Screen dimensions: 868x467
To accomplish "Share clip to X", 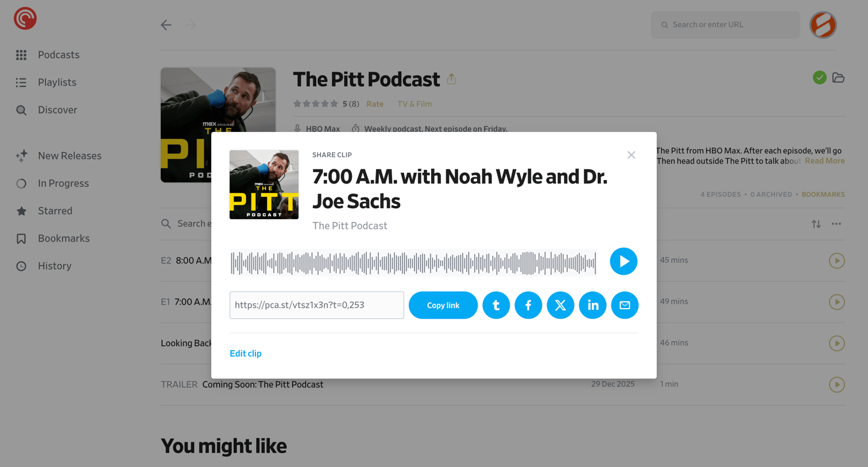I will 560,305.
